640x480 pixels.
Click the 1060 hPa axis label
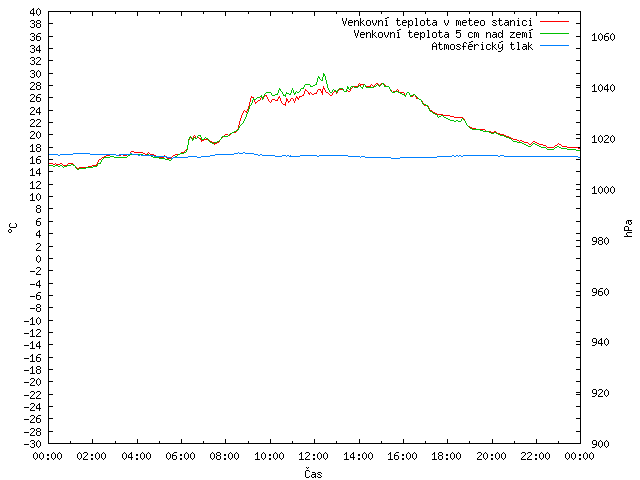pos(603,37)
